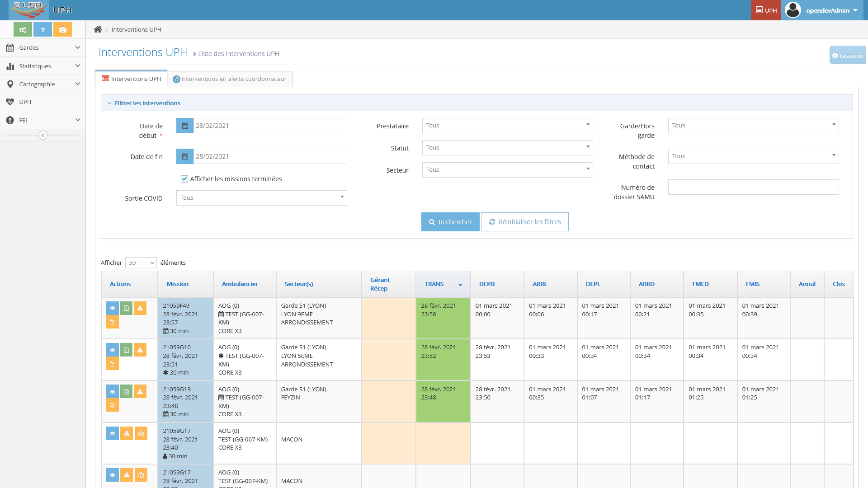Expand the Cartographie sidebar menu
Image resolution: width=868 pixels, height=488 pixels.
tap(43, 84)
